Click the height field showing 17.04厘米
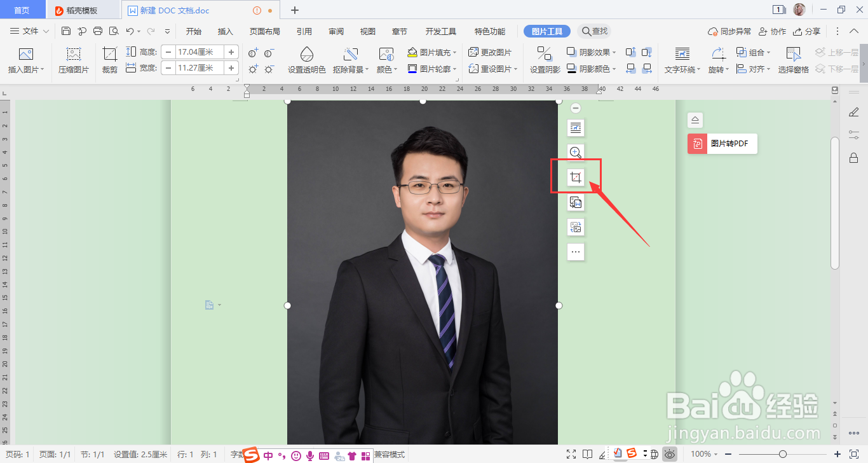The image size is (868, 463). coord(200,52)
